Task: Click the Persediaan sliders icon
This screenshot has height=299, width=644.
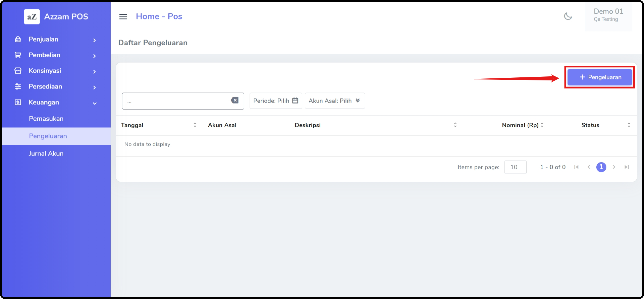Action: pyautogui.click(x=18, y=86)
